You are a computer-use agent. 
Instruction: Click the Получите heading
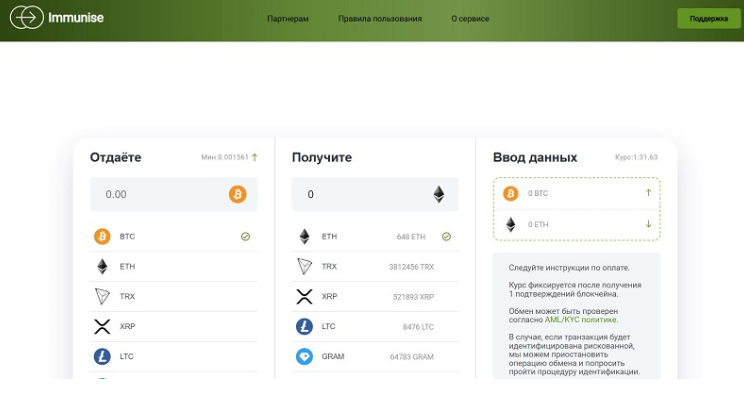coord(322,157)
